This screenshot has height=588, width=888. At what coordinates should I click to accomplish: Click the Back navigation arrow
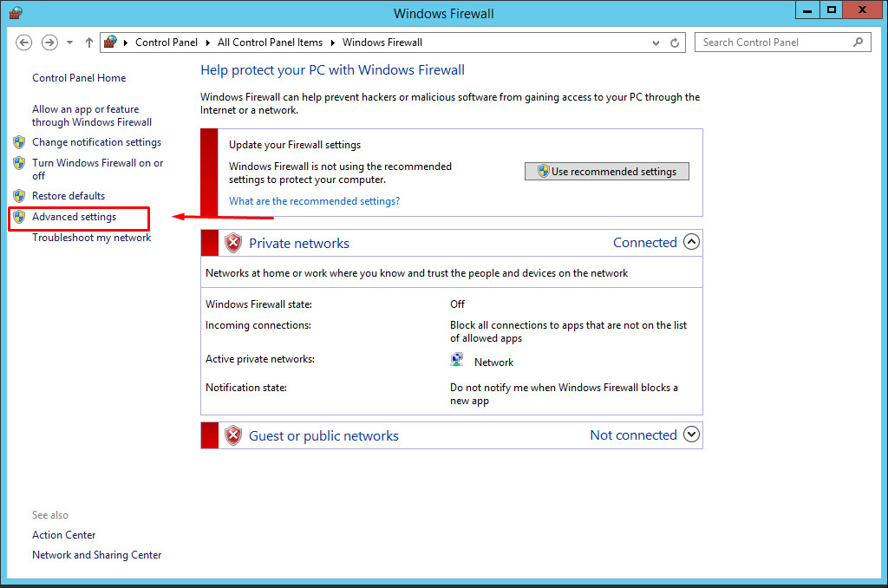click(24, 42)
